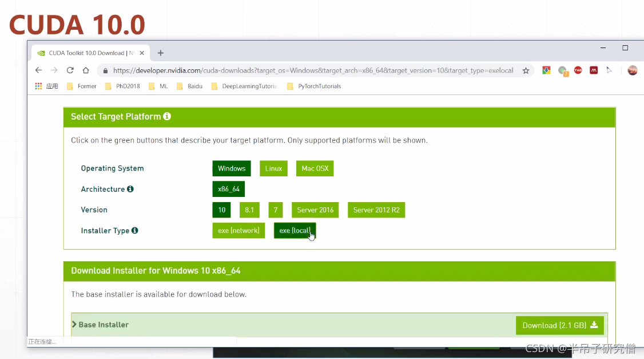Click the info icon next to Architecture
Image resolution: width=644 pixels, height=359 pixels.
130,189
